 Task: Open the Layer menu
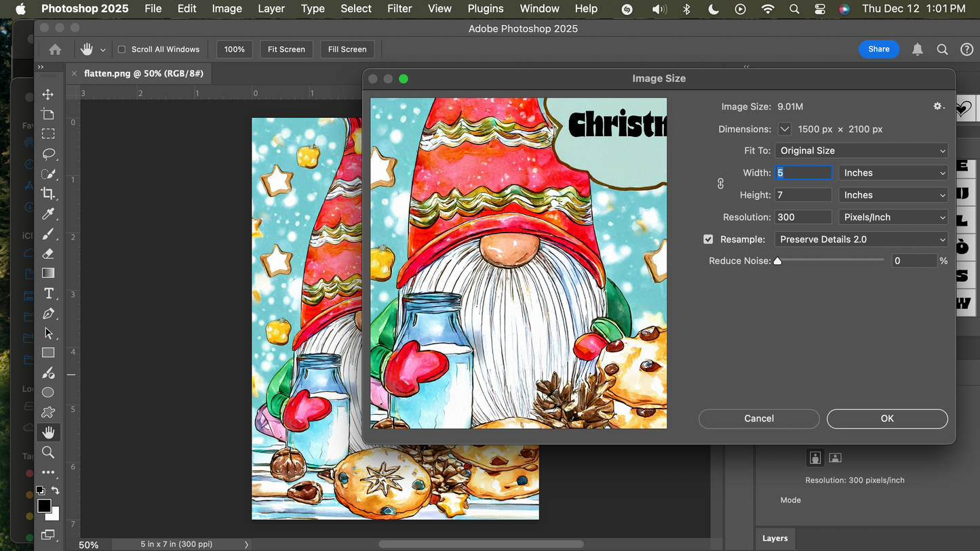coord(271,9)
